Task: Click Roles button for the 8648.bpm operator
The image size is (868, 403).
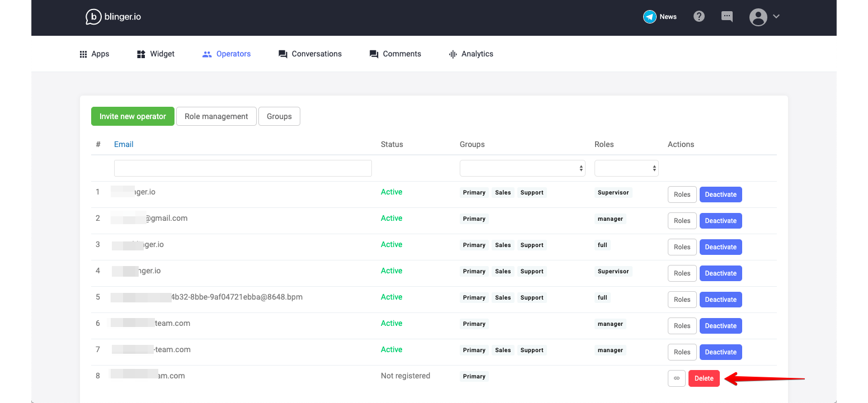Action: click(682, 300)
